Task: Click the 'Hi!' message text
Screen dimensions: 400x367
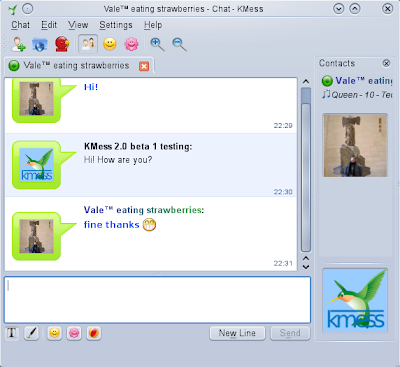Action: pyautogui.click(x=91, y=87)
